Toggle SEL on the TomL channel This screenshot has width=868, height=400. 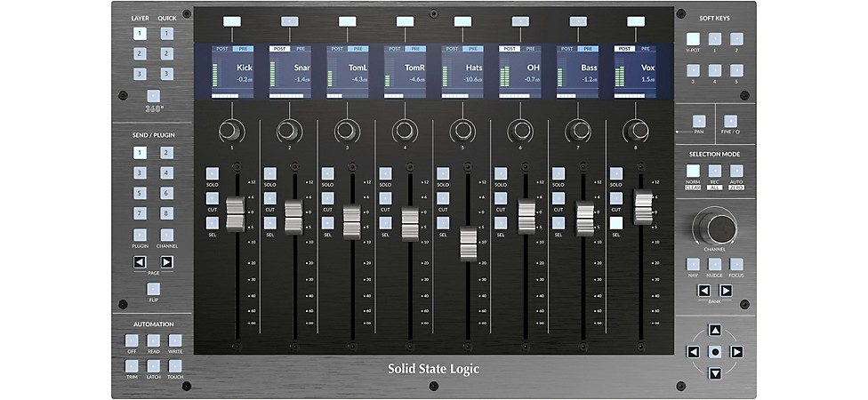tap(327, 223)
